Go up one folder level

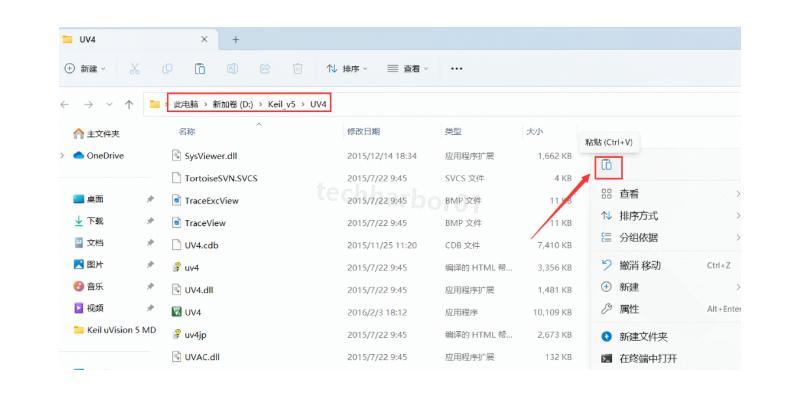coord(129,104)
